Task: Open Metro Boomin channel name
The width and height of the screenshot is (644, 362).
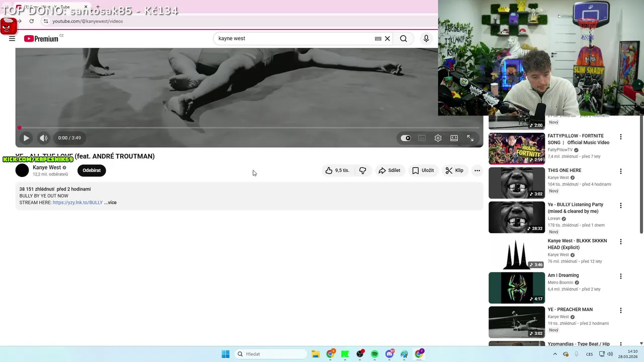Action: pos(560,283)
